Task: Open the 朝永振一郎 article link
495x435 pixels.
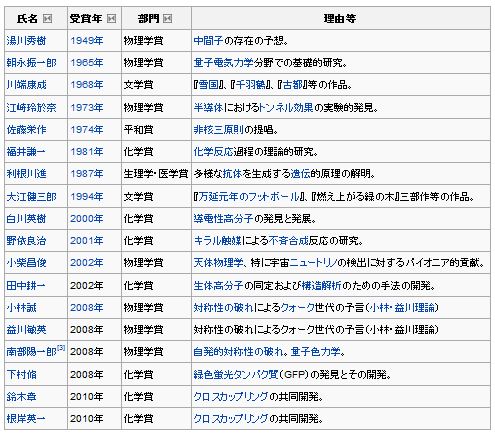Action: click(x=31, y=63)
